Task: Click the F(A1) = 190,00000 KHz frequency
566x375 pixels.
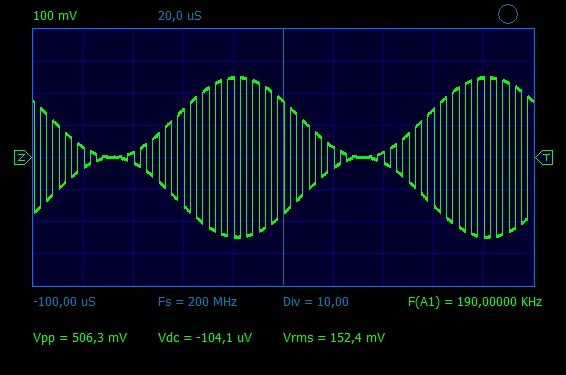Action: pos(475,302)
